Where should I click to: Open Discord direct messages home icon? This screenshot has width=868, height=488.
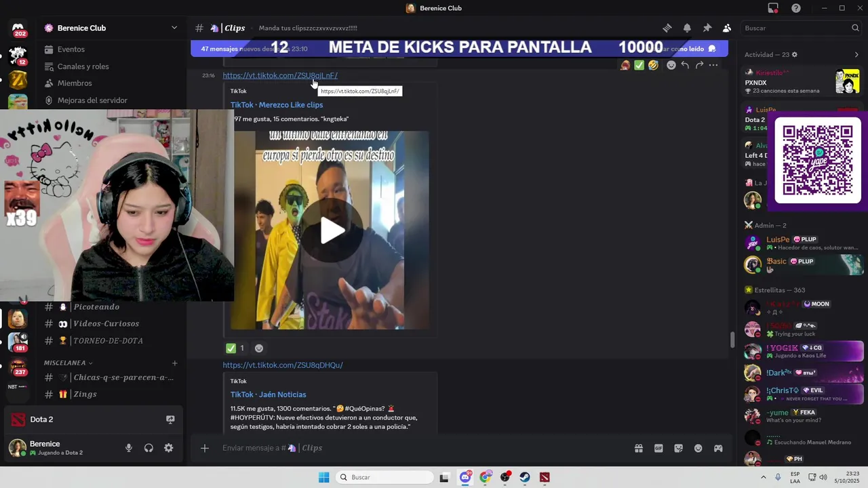[x=18, y=28]
